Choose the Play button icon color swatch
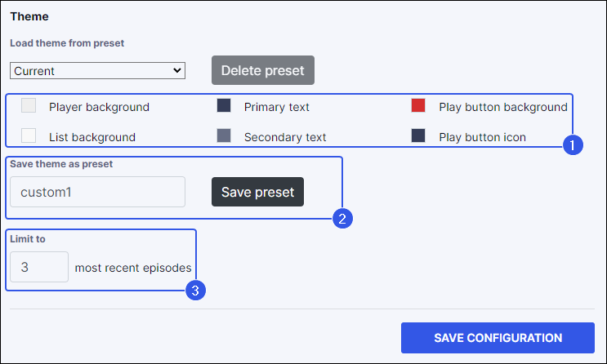Viewport: 607px width, 364px height. pos(418,135)
